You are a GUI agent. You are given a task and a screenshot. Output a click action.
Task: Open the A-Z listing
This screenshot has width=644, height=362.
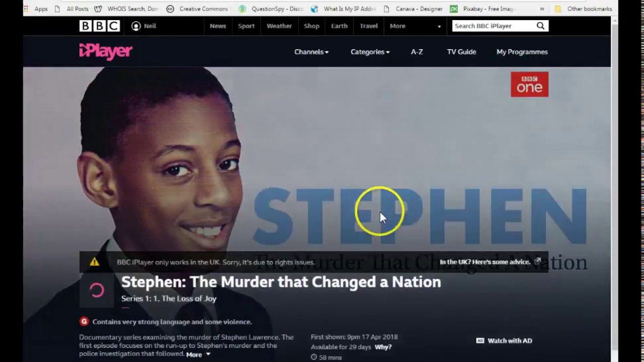tap(417, 52)
